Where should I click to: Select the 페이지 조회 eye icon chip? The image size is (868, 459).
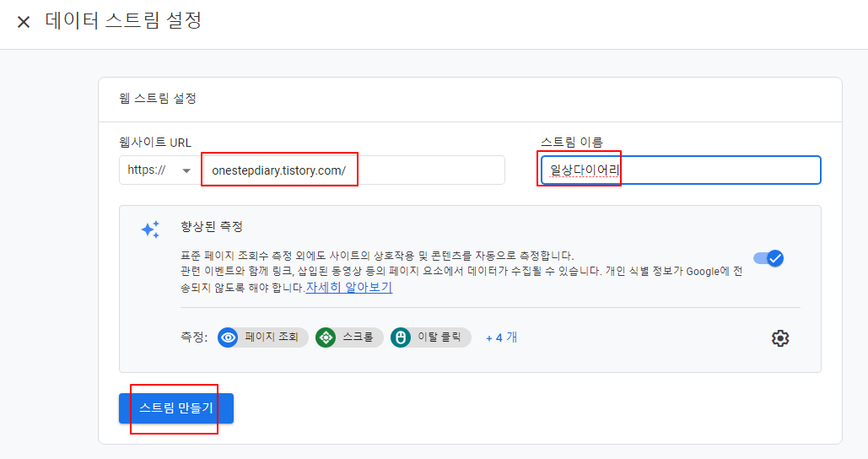[262, 337]
